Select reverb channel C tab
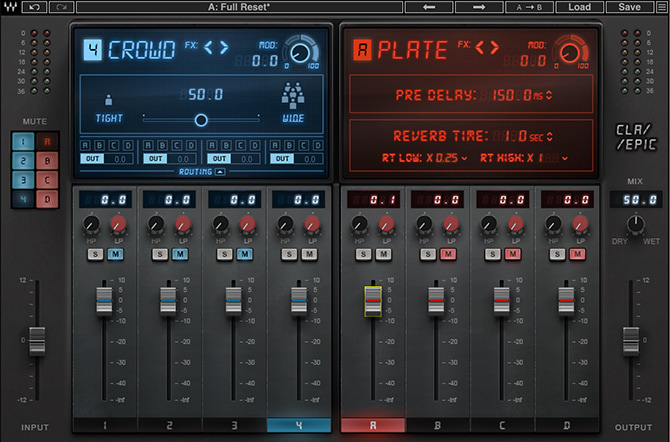The image size is (670, 442). pyautogui.click(x=502, y=425)
